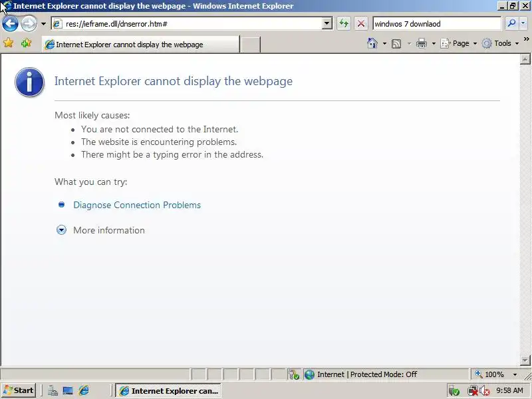Click 'The website is encountering problems.' text

[159, 142]
